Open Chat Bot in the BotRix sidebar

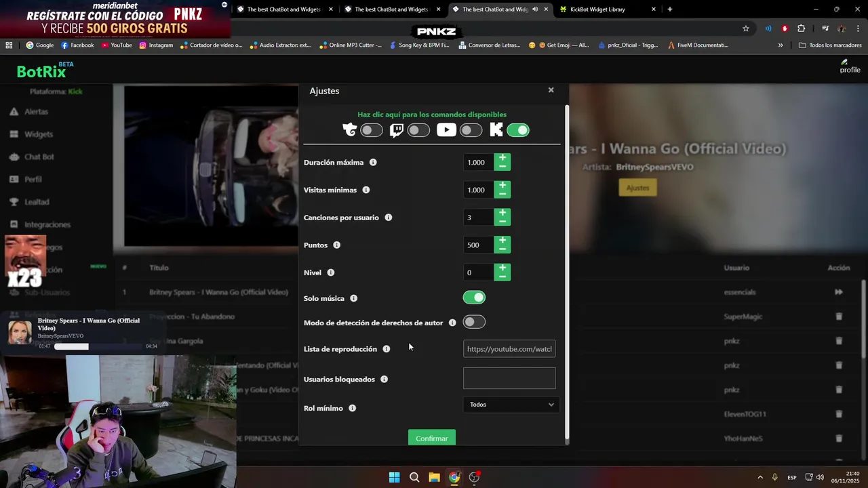[39, 157]
